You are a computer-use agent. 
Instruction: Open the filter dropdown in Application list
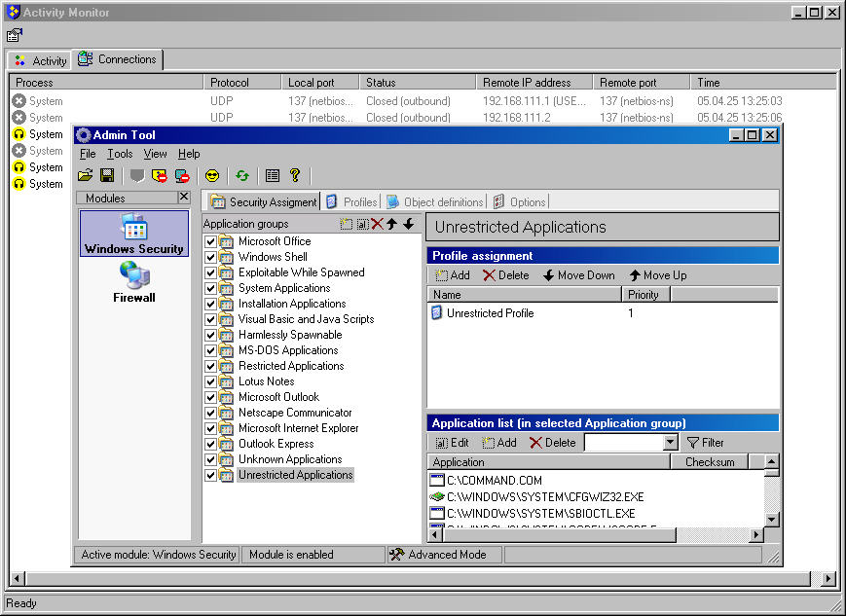pyautogui.click(x=670, y=443)
